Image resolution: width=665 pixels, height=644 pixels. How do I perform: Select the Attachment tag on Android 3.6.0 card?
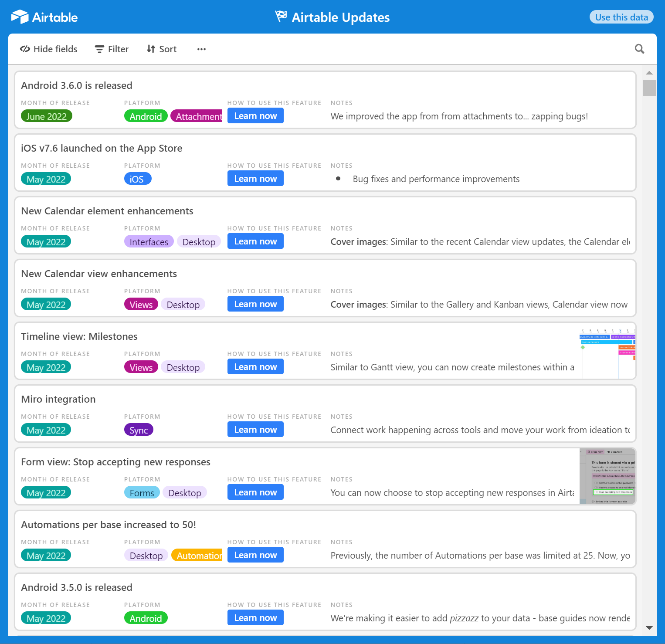point(197,116)
